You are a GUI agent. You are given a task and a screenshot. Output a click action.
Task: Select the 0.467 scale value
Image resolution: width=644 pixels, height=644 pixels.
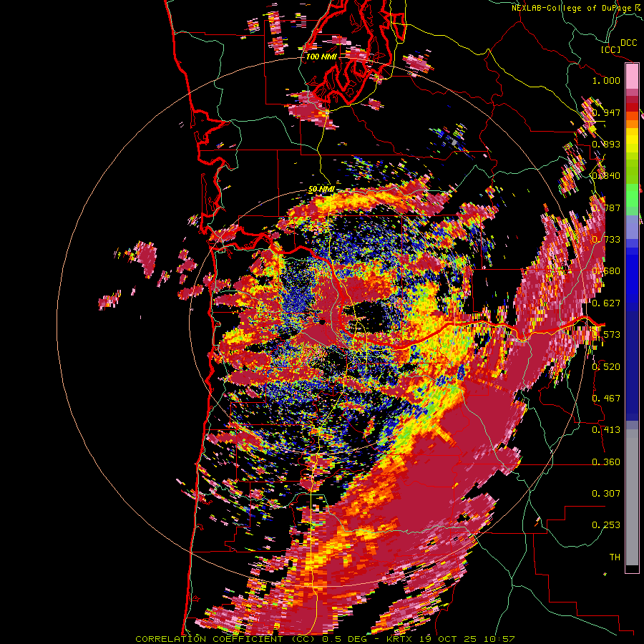pyautogui.click(x=606, y=398)
